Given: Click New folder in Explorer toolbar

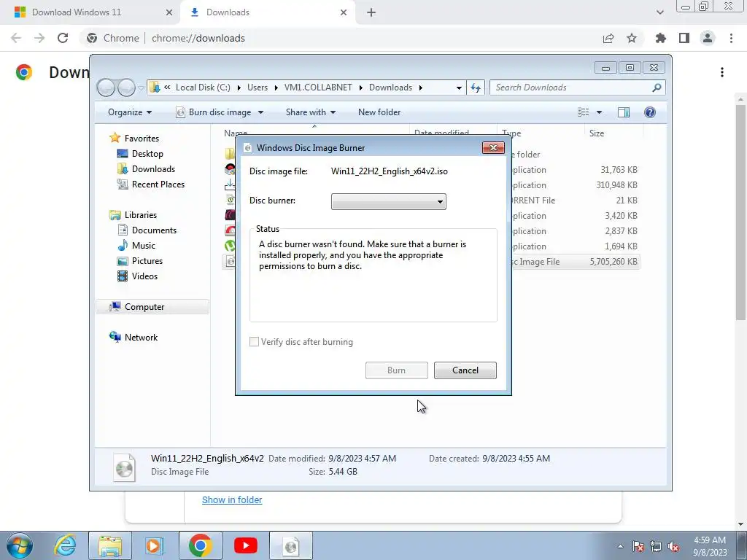Looking at the screenshot, I should coord(379,112).
